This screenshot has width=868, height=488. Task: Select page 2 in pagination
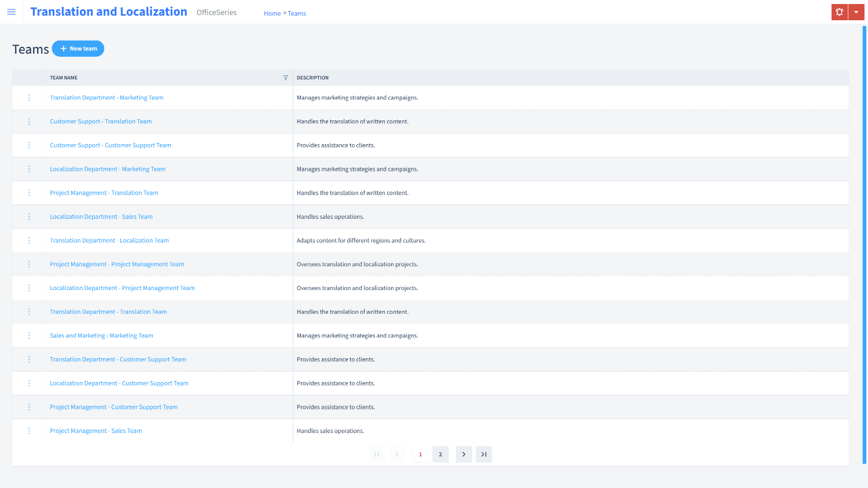(440, 454)
